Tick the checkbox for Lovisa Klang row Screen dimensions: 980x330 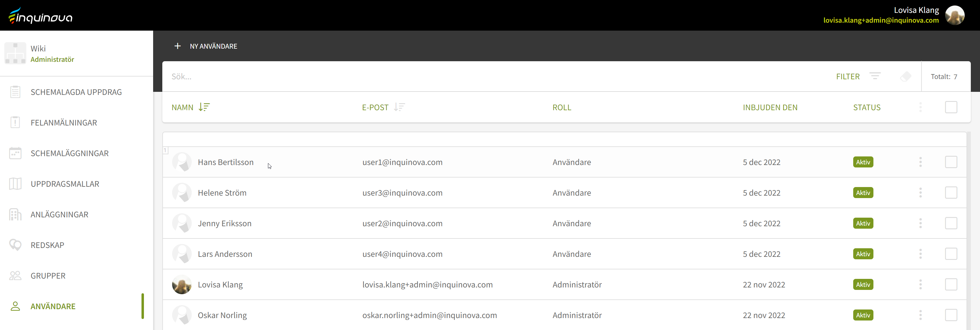click(951, 284)
